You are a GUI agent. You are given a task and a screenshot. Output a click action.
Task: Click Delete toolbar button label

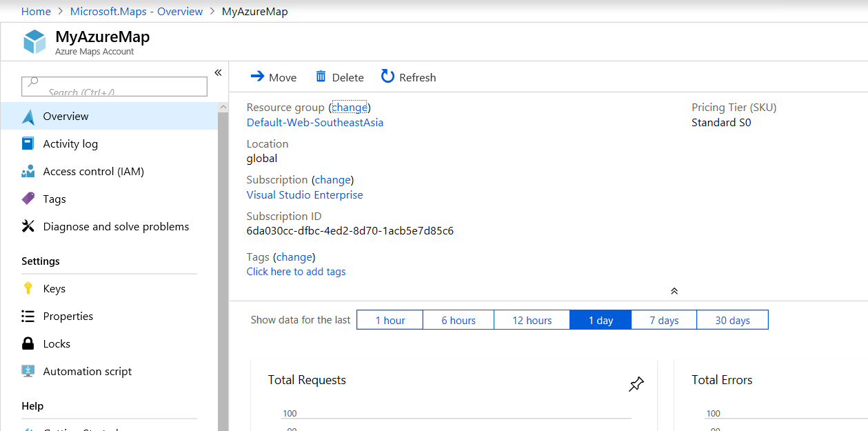tap(347, 77)
